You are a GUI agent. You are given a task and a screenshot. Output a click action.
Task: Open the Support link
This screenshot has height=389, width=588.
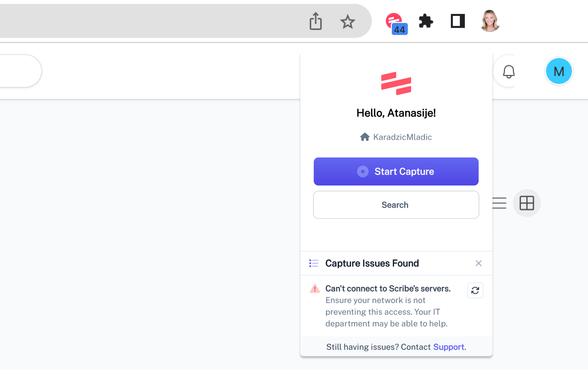pos(448,347)
